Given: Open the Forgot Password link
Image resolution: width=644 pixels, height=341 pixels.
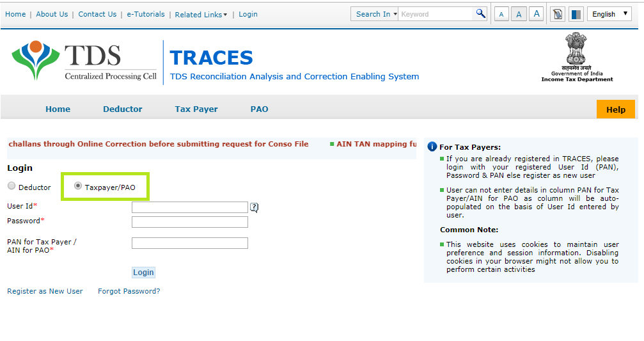Looking at the screenshot, I should tap(129, 291).
